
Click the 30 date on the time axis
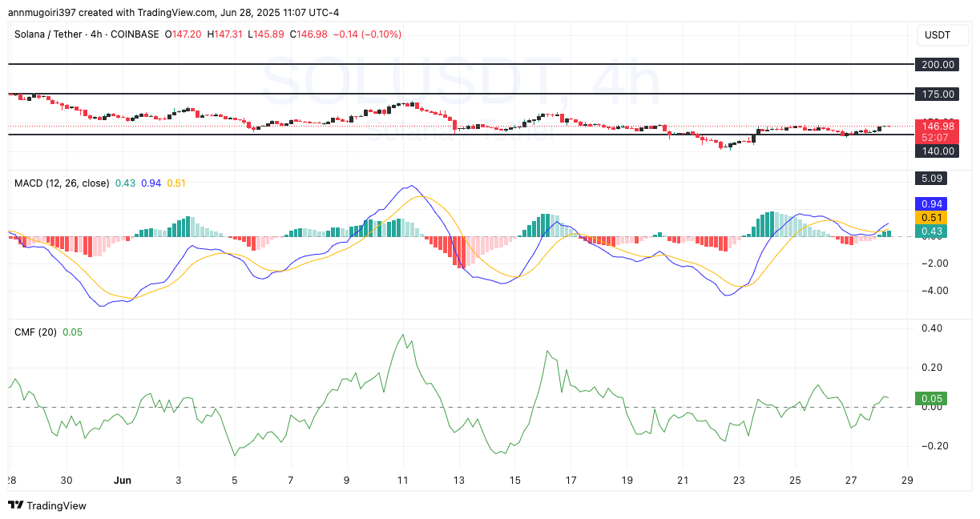click(66, 481)
